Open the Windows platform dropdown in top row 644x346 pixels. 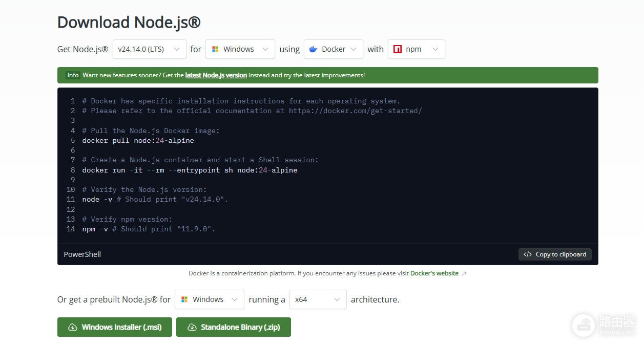click(x=240, y=49)
